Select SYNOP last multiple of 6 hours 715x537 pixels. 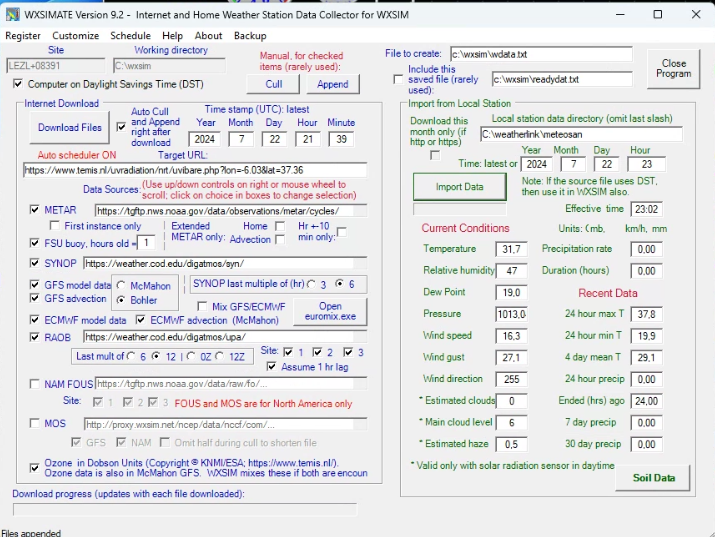[339, 284]
